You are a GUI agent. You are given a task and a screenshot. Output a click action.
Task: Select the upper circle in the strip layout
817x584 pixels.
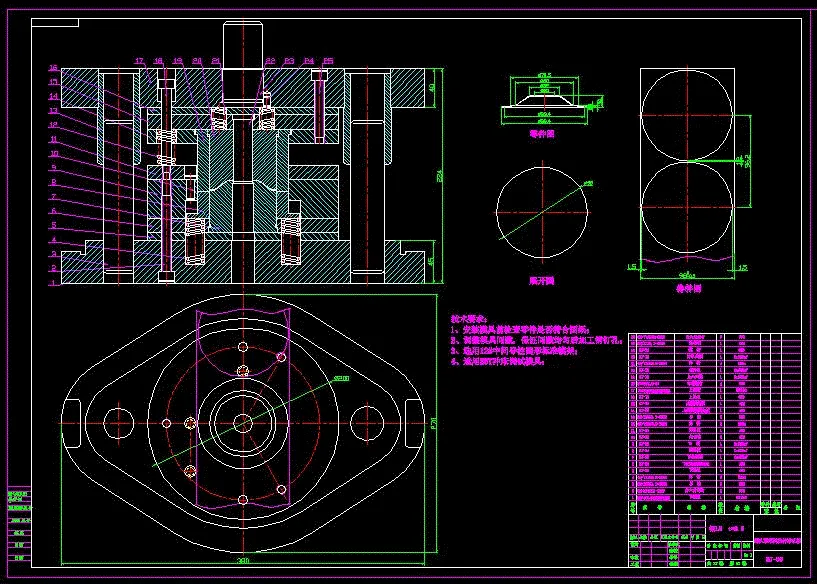pos(687,116)
